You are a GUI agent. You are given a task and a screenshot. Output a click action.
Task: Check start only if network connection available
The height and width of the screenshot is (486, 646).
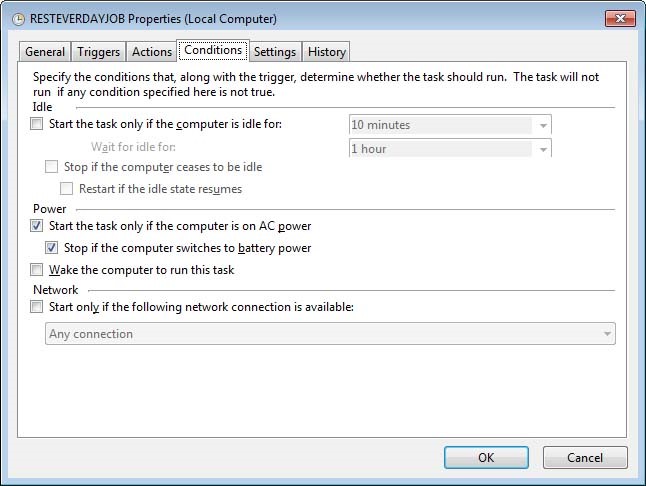(37, 308)
